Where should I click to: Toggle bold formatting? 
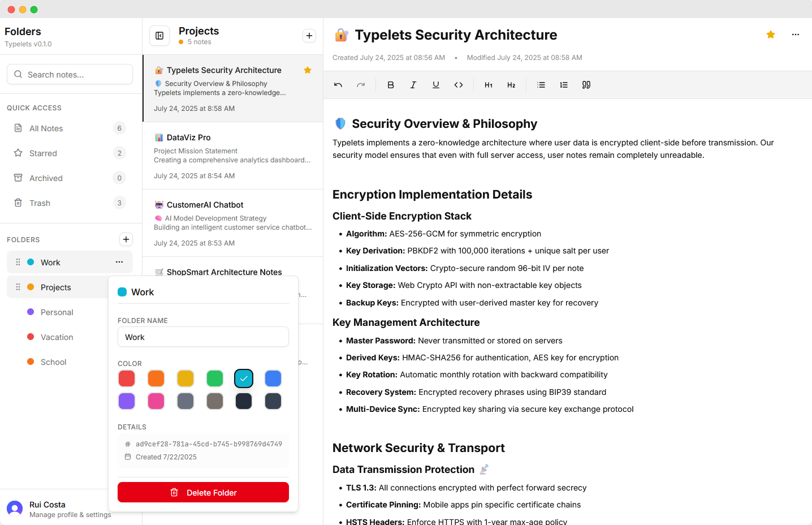pyautogui.click(x=391, y=85)
